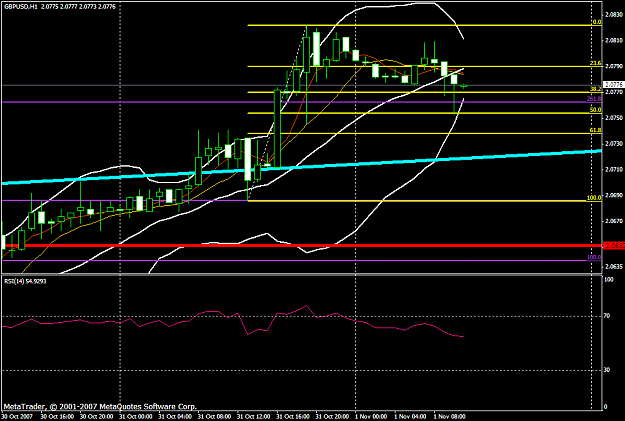Click the 2.0730 price axis label

[x=613, y=143]
